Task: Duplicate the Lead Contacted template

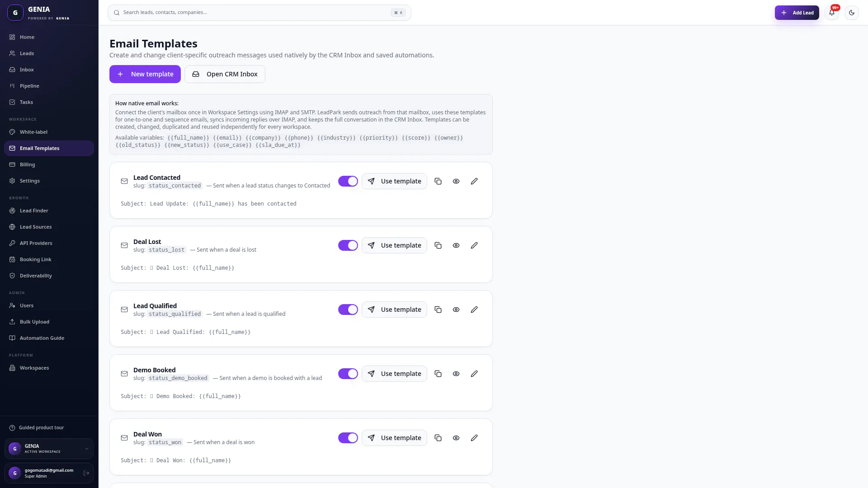Action: click(438, 181)
